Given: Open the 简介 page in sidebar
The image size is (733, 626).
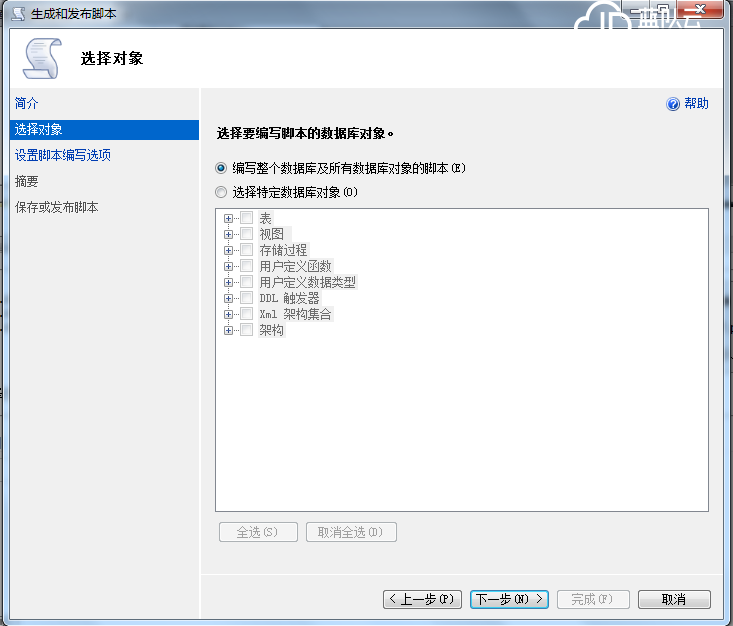Looking at the screenshot, I should (27, 103).
